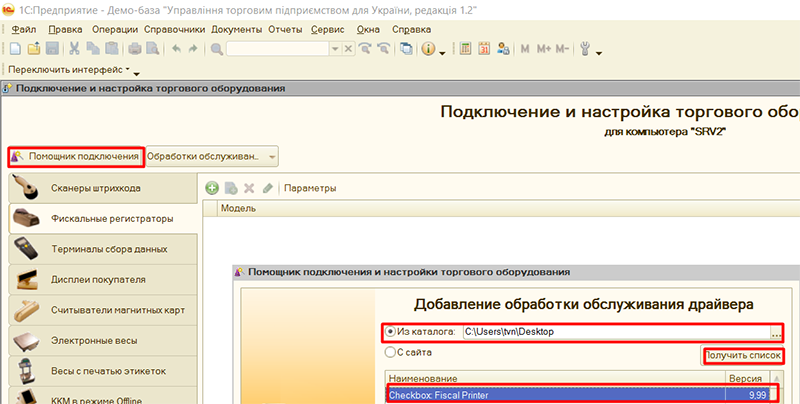Click the user parameters icon
Viewport: 800px width, 404px height.
click(x=503, y=49)
